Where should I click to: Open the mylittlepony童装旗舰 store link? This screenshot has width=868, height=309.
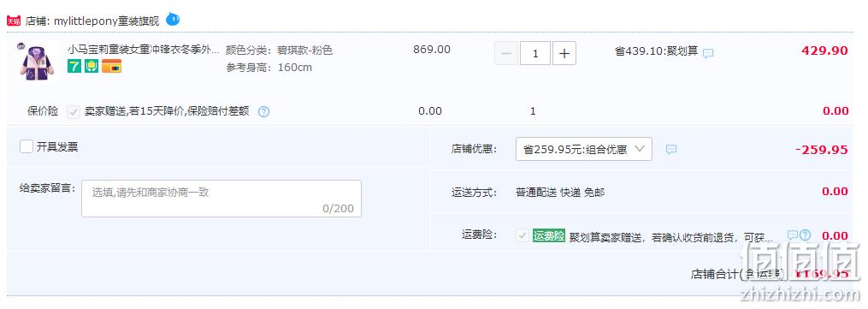(x=107, y=21)
